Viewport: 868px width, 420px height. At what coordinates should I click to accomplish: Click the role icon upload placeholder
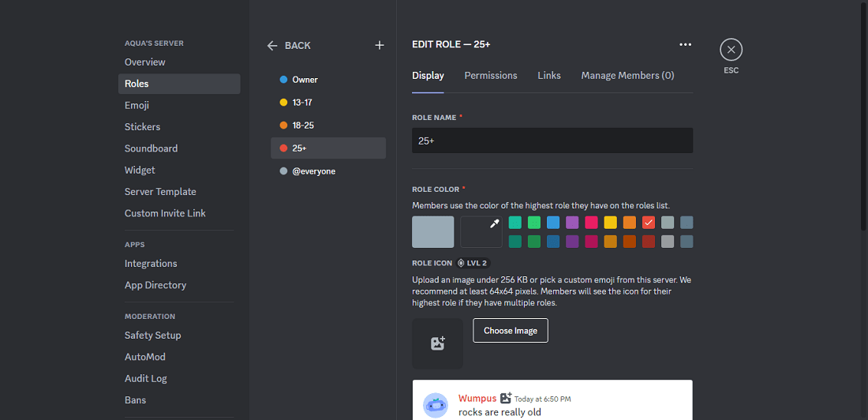coord(437,343)
